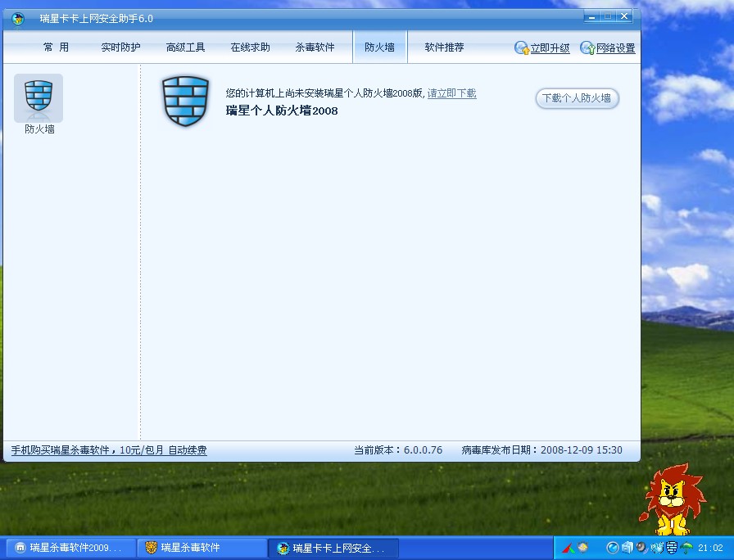Click the title bar text 瑞星卡卡上网安全助手6.0

(97, 19)
